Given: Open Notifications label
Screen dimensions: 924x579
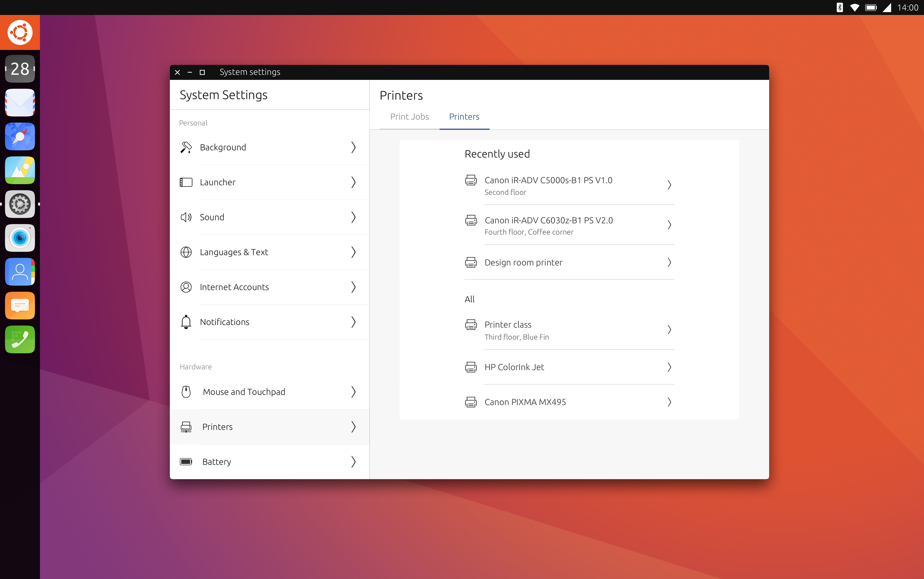Looking at the screenshot, I should tap(224, 322).
